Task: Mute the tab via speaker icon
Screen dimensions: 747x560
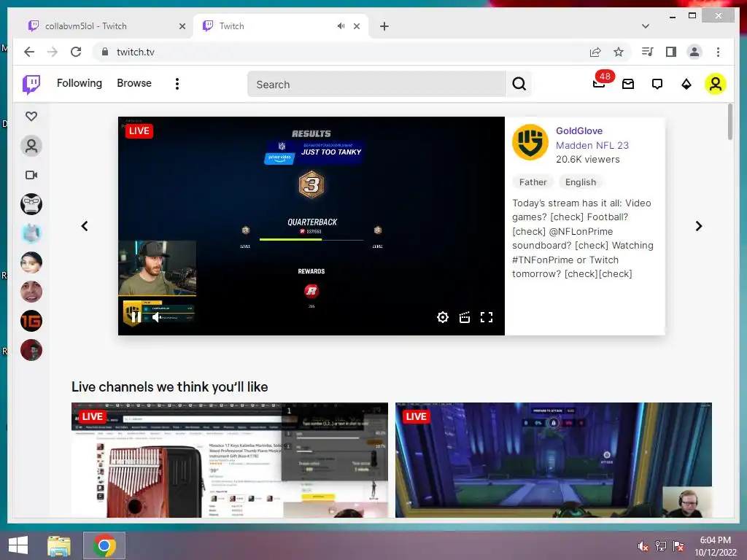Action: pos(341,26)
